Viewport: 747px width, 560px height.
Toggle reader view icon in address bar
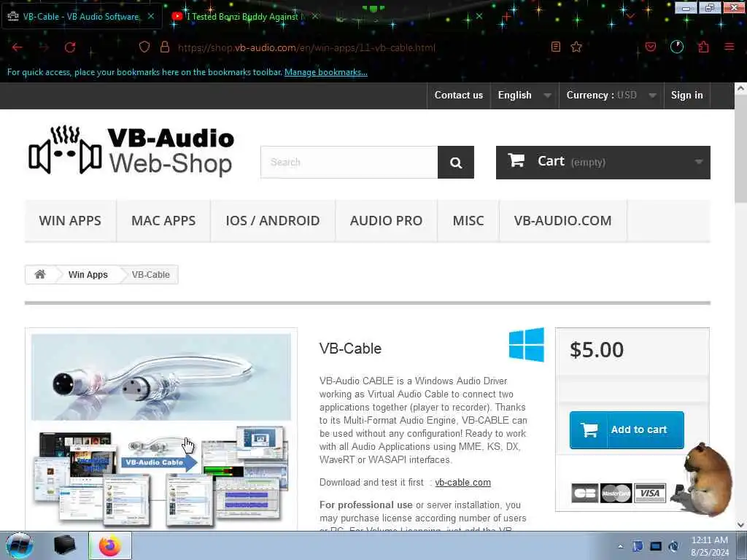[555, 47]
